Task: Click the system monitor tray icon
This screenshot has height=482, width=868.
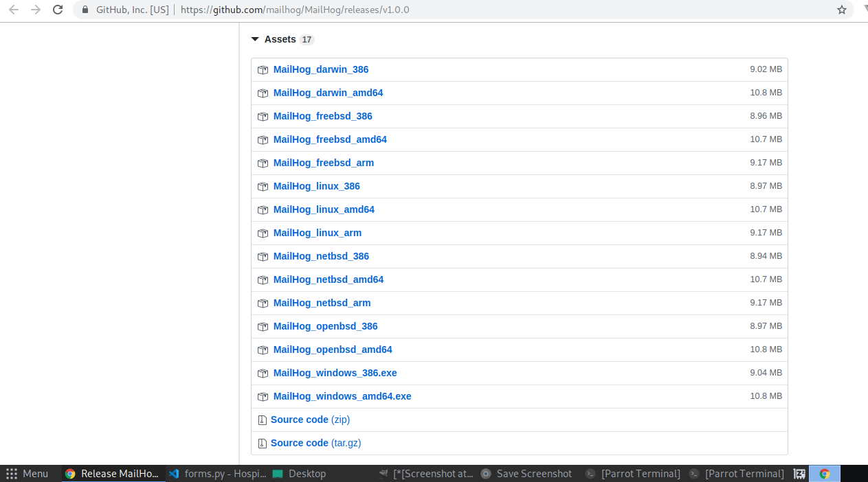Action: [x=799, y=474]
